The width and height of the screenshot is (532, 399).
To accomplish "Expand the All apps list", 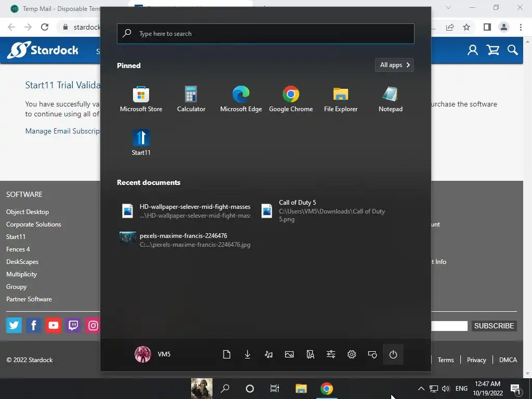I will coord(394,65).
